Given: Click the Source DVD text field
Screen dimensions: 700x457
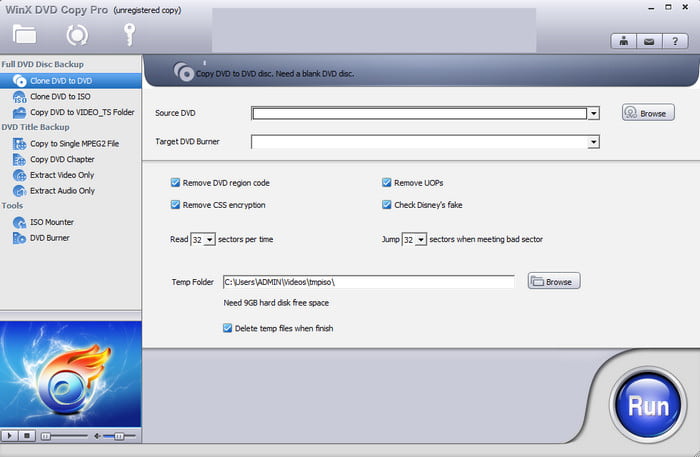Looking at the screenshot, I should (420, 113).
